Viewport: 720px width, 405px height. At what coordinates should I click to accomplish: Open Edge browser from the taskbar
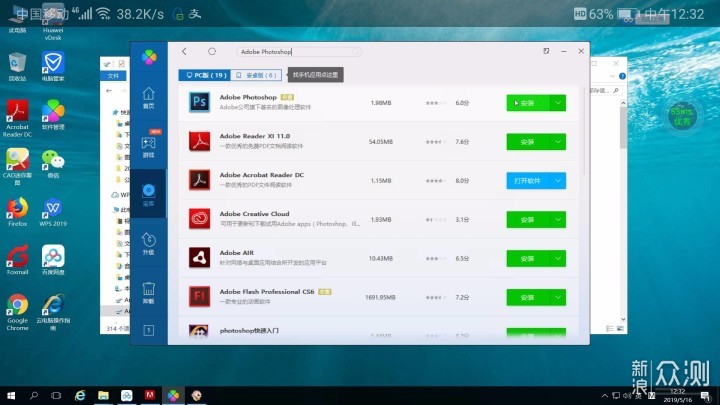click(80, 395)
